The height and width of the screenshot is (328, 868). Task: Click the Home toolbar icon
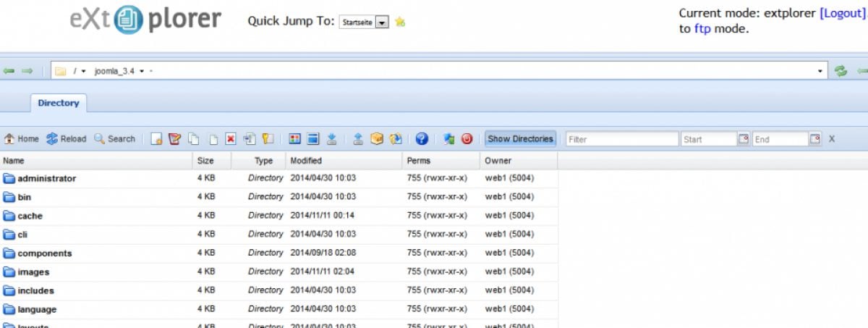(22, 139)
